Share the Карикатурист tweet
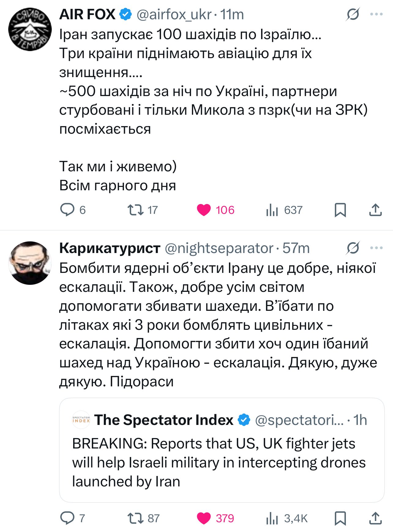 [375, 518]
